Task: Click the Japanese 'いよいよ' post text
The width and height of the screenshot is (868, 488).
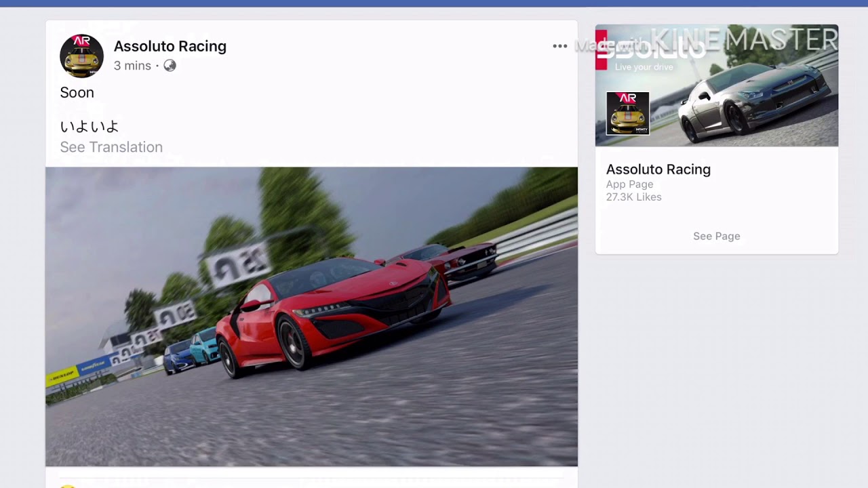Action: 90,126
